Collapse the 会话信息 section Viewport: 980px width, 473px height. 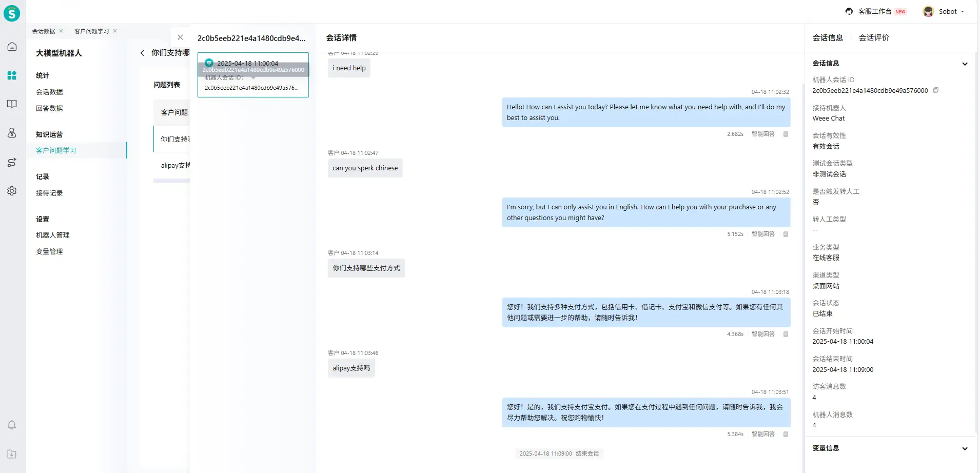[x=965, y=64]
